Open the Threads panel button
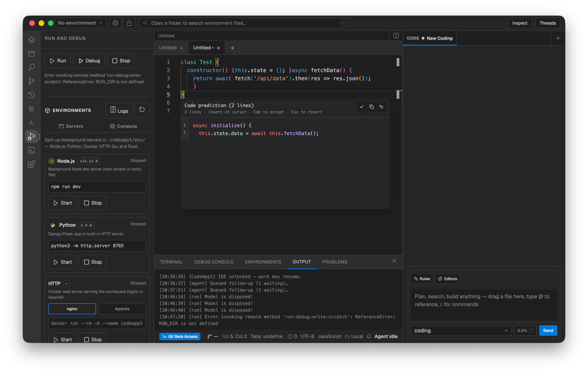This screenshot has width=588, height=373. [x=547, y=23]
